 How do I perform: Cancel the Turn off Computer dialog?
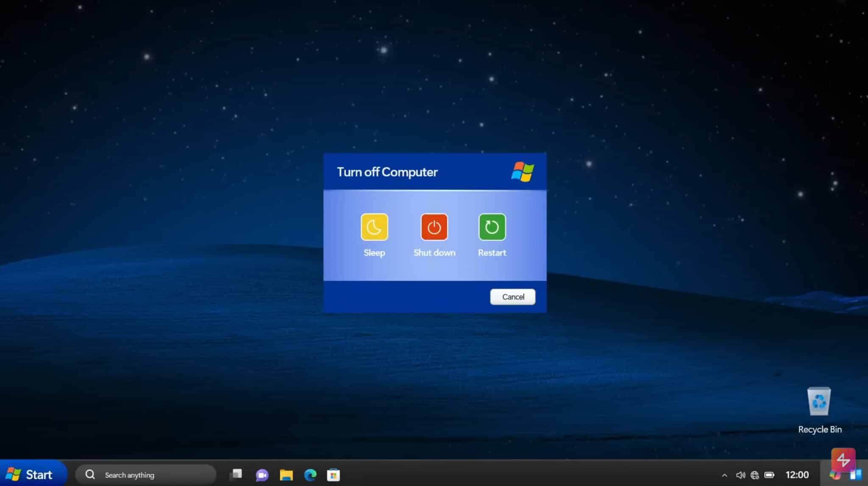click(x=513, y=297)
